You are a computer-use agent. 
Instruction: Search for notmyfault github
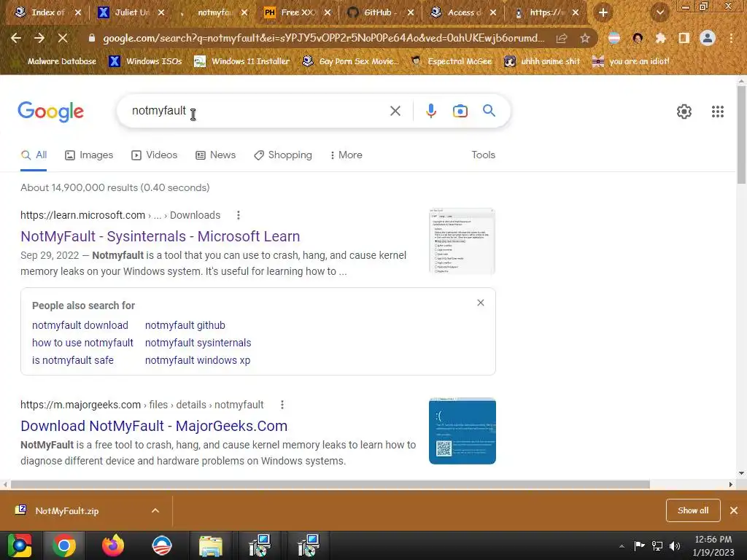[x=185, y=325]
